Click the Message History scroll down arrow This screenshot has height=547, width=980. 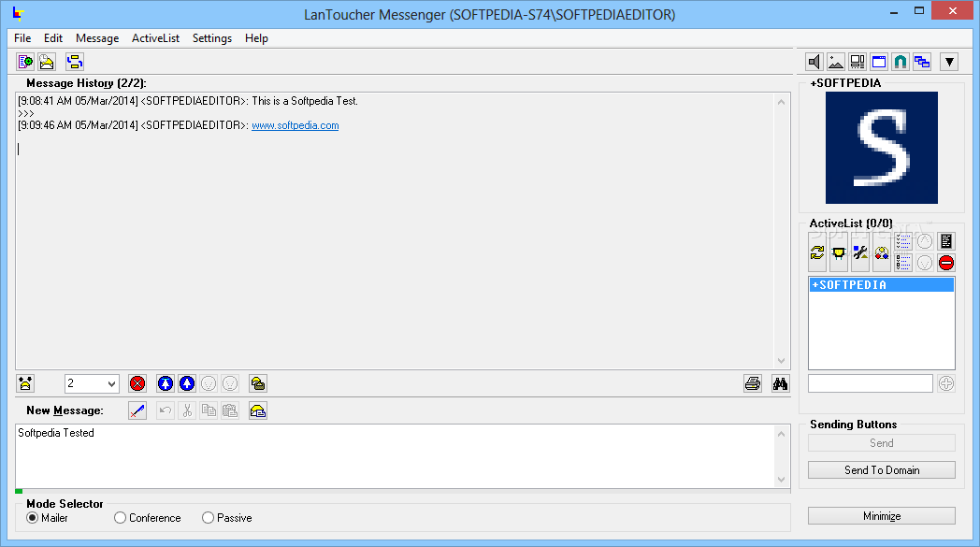point(781,361)
